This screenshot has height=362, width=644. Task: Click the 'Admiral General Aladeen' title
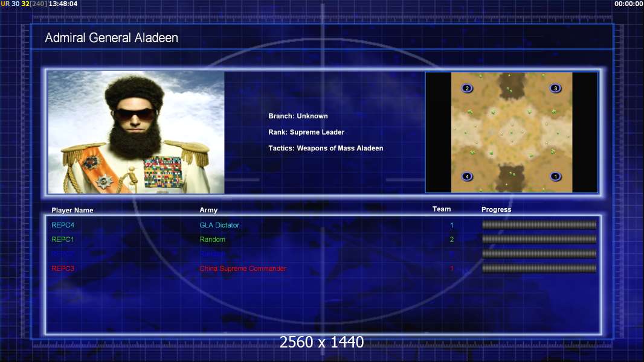(x=111, y=38)
